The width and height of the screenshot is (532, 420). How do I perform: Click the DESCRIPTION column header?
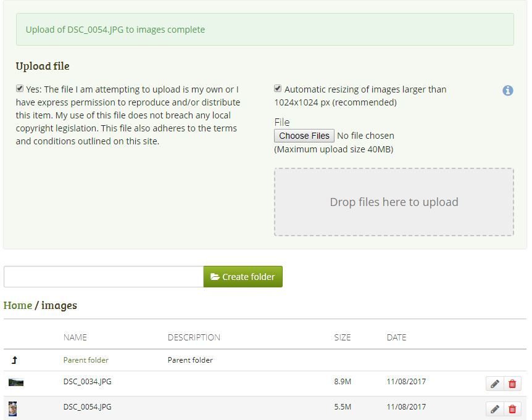pos(194,337)
